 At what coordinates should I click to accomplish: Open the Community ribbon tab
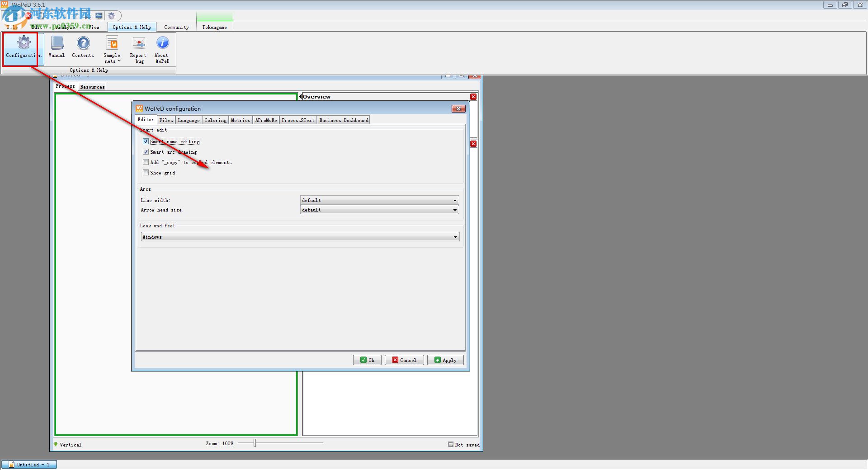[x=177, y=27]
